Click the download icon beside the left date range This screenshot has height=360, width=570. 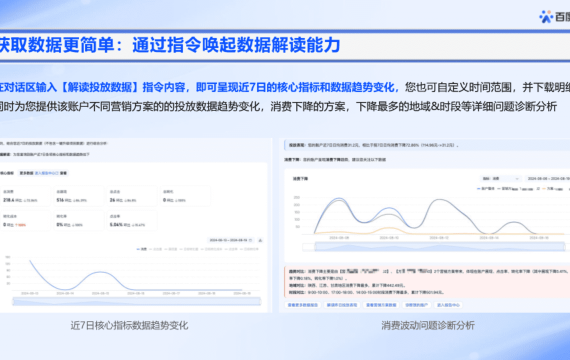tap(260, 240)
